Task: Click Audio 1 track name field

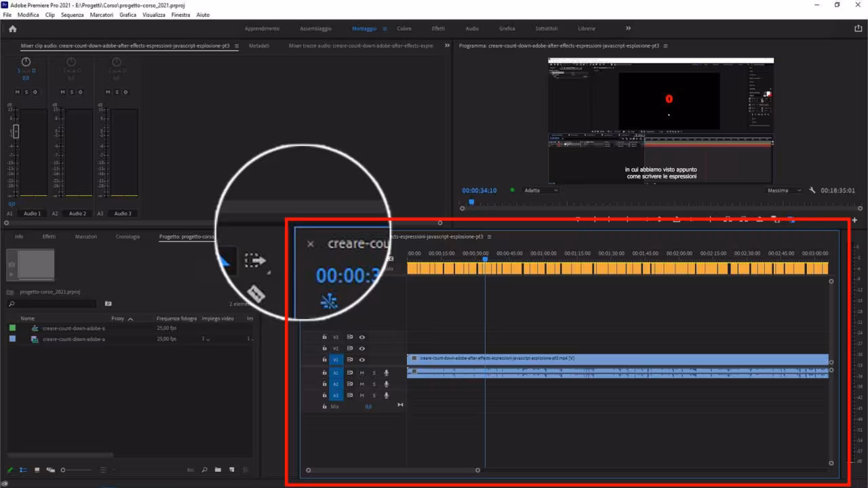Action: click(32, 213)
